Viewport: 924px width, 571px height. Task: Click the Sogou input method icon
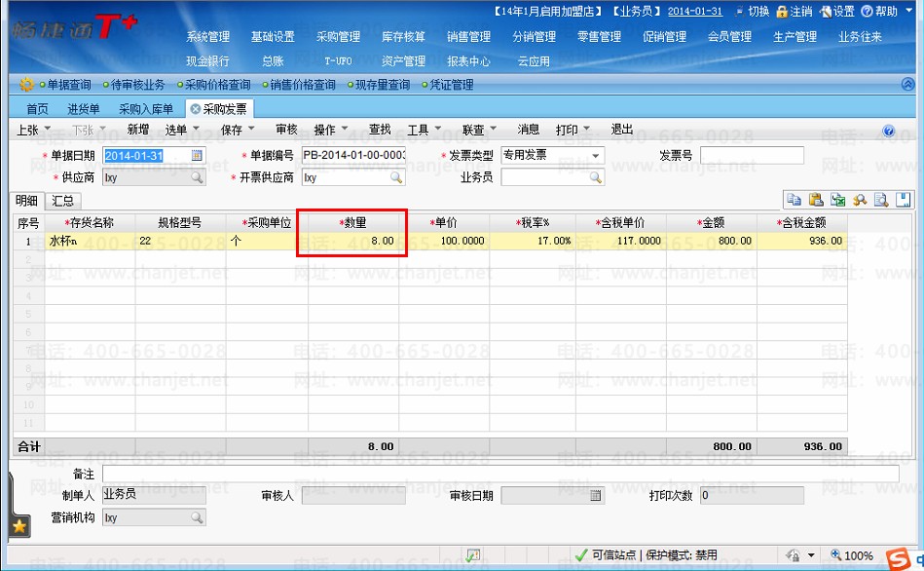[898, 558]
